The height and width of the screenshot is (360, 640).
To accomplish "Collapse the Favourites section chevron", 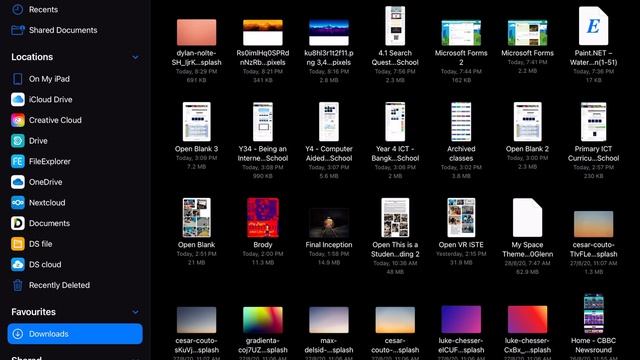I will (135, 312).
